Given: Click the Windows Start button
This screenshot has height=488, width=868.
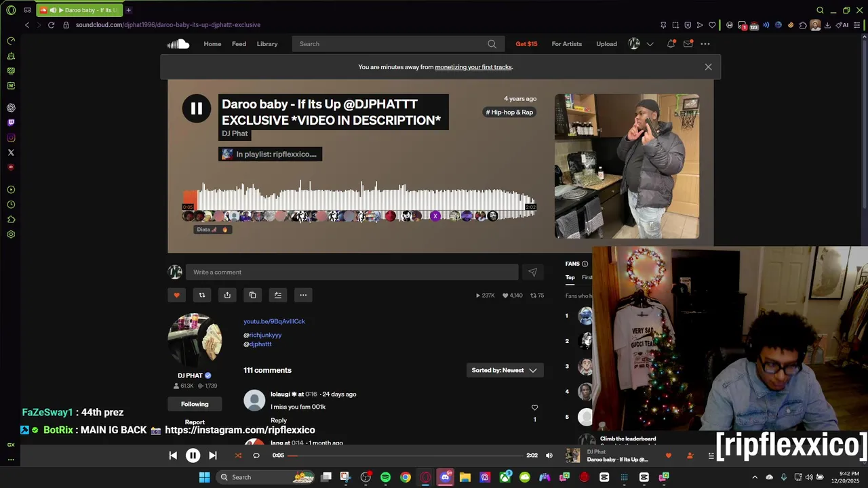Looking at the screenshot, I should coord(204,477).
